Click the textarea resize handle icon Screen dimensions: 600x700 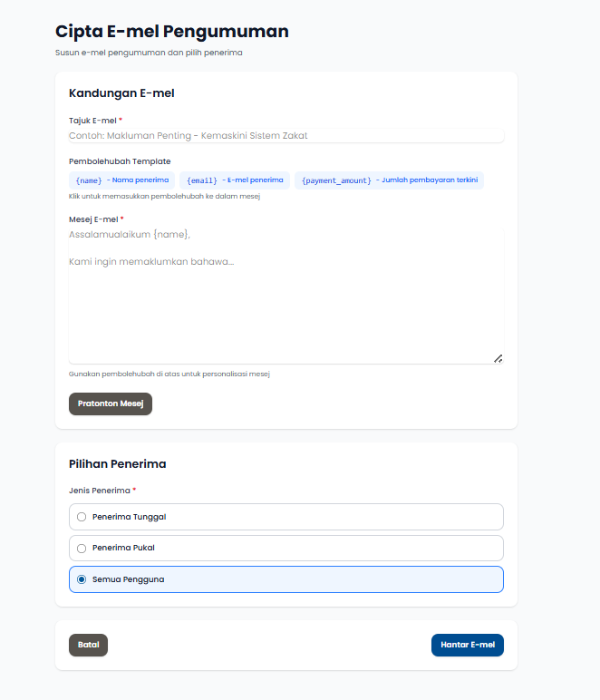pyautogui.click(x=498, y=358)
